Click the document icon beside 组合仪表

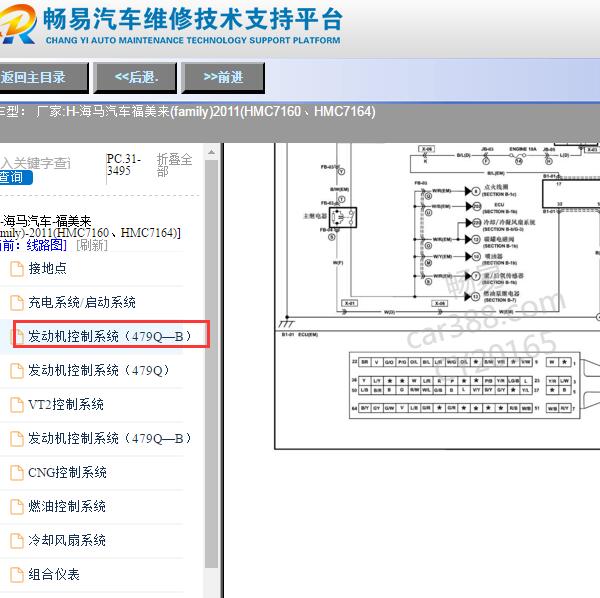(16, 575)
